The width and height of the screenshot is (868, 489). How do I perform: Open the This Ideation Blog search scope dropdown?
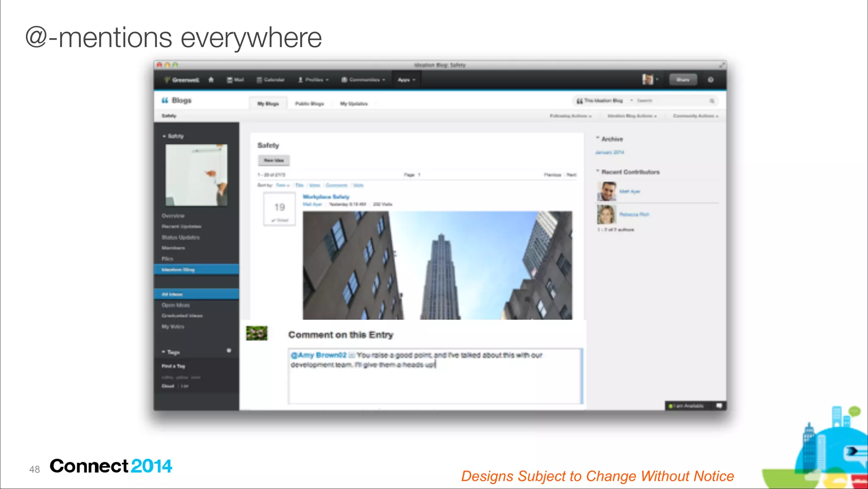(x=604, y=101)
